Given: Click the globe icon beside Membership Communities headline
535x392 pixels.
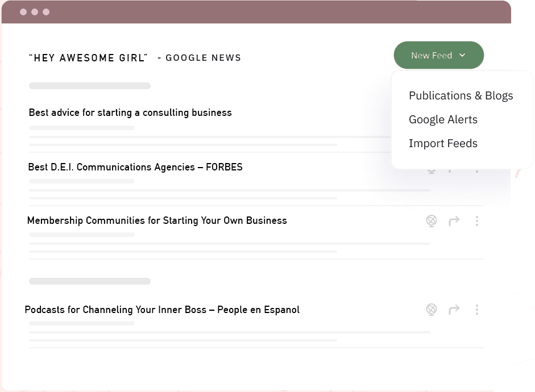Looking at the screenshot, I should pos(432,220).
